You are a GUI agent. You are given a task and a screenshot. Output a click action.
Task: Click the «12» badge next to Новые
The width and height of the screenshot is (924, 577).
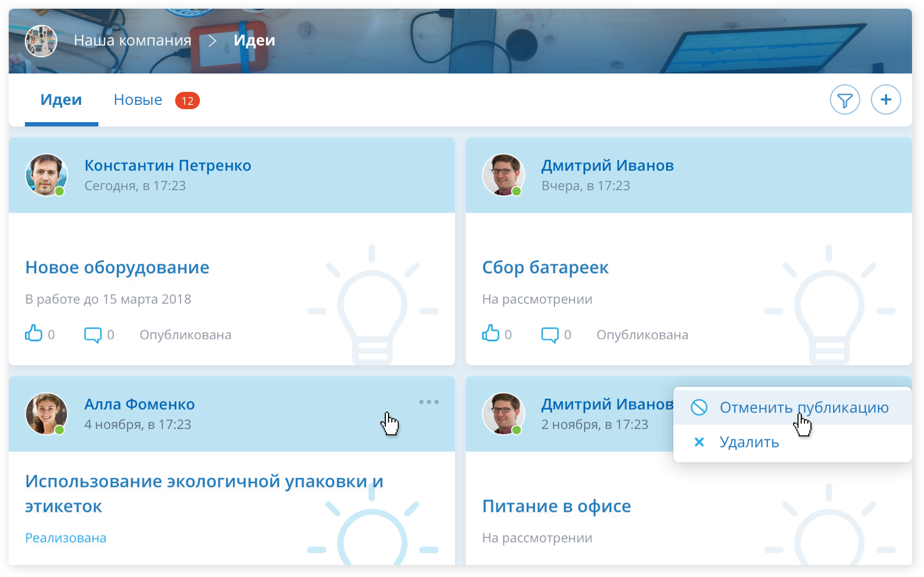pos(187,100)
